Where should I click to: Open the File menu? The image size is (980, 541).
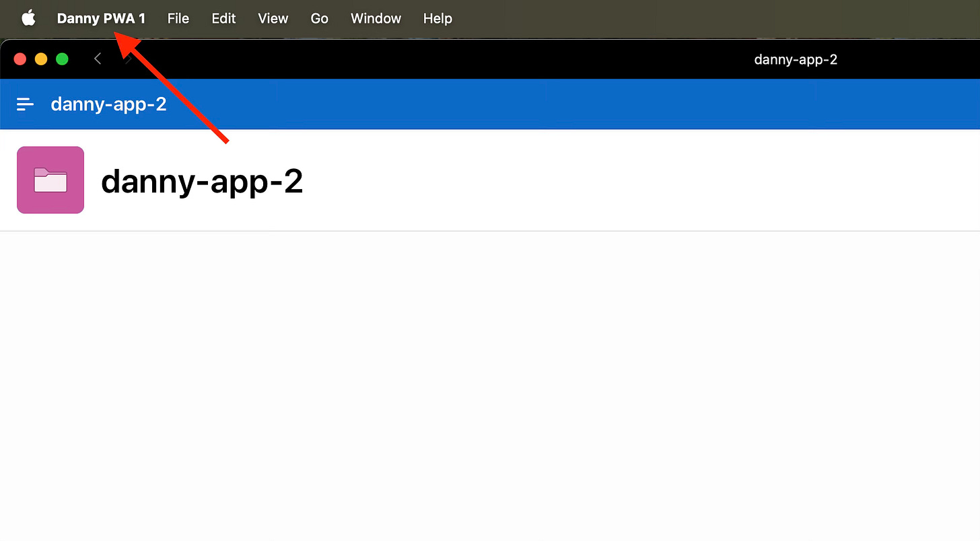point(178,18)
